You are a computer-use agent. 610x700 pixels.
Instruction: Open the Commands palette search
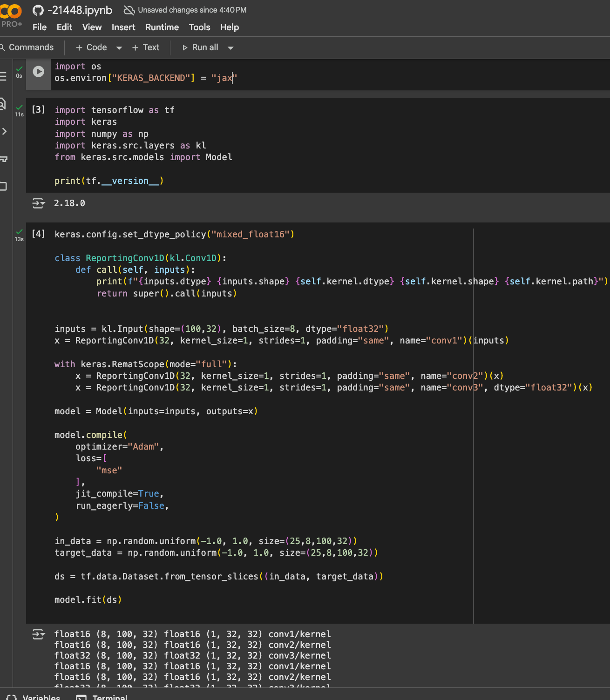pos(27,47)
